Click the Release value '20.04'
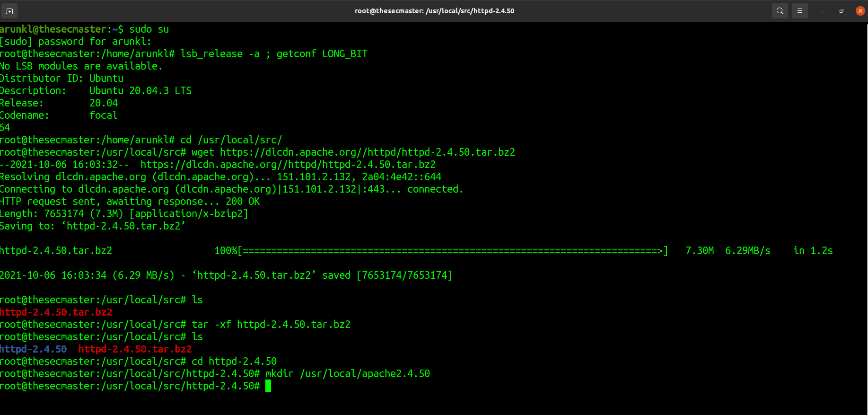The height and width of the screenshot is (415, 868). coord(104,103)
